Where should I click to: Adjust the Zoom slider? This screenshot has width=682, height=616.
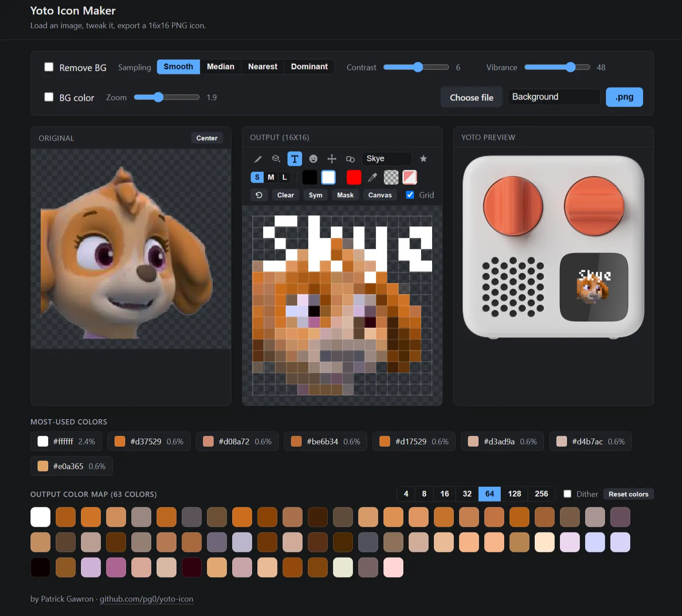point(167,97)
